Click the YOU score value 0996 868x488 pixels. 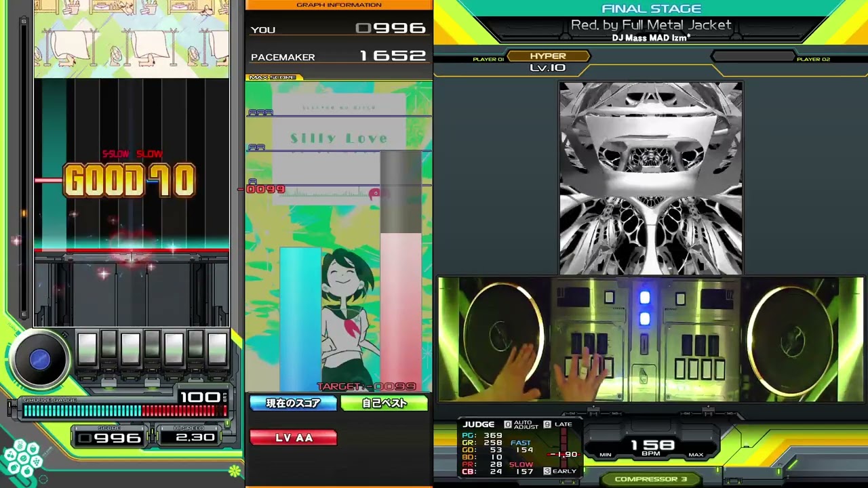(391, 28)
